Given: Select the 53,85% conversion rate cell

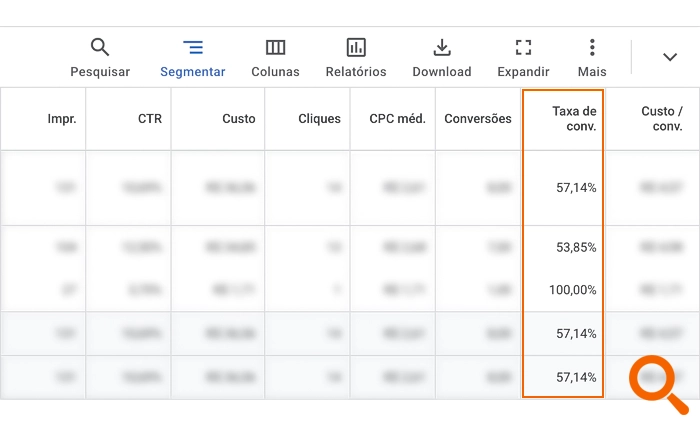Looking at the screenshot, I should click(576, 247).
